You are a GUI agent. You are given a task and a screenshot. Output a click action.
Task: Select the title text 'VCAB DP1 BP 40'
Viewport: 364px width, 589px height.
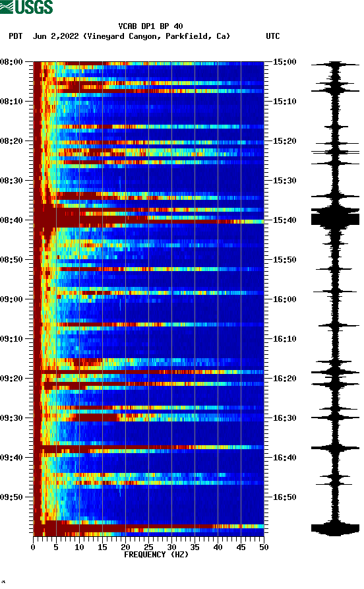[150, 26]
